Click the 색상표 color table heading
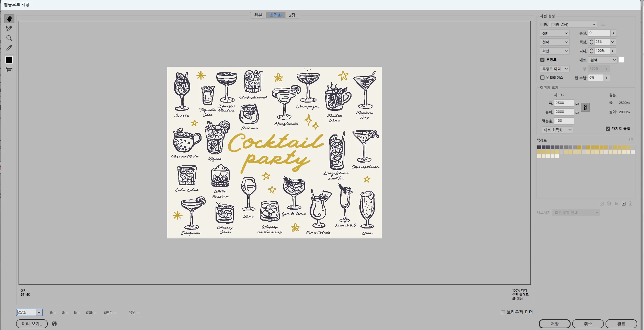This screenshot has width=644, height=330. pyautogui.click(x=542, y=140)
